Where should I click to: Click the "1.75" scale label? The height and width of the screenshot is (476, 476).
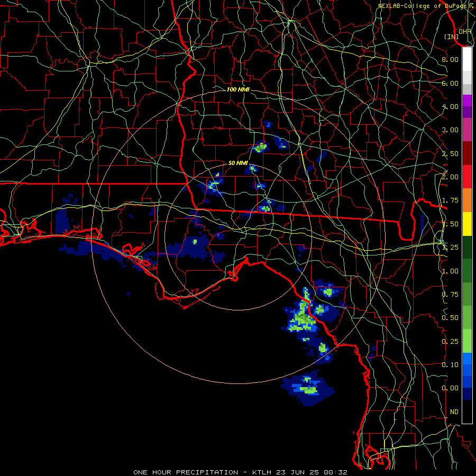point(450,200)
